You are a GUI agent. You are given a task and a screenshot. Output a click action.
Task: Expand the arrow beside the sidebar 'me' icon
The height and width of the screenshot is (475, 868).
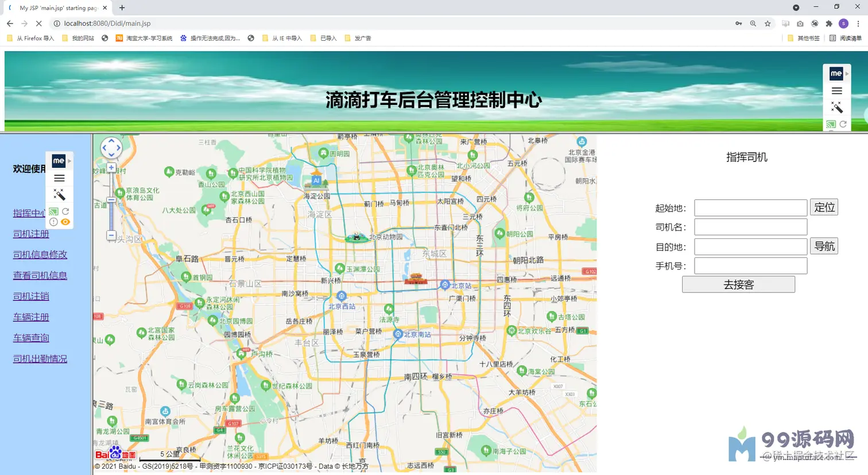[x=69, y=161]
